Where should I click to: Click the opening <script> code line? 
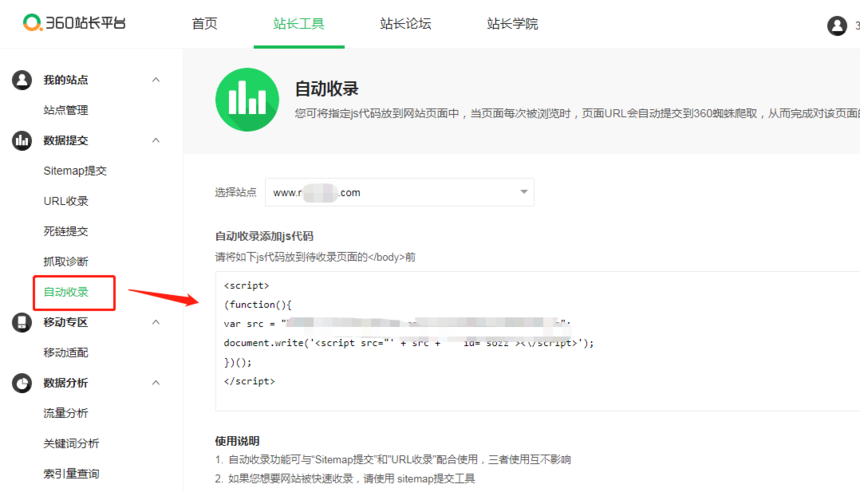coord(246,285)
